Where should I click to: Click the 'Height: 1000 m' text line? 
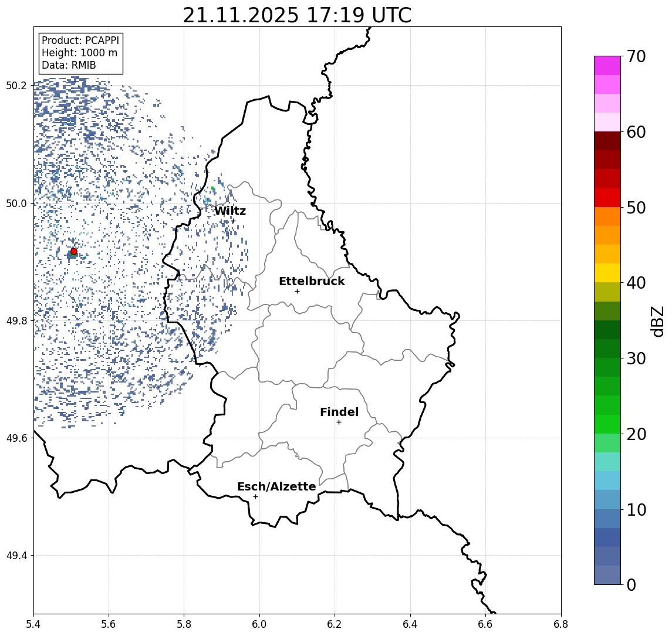tap(79, 53)
